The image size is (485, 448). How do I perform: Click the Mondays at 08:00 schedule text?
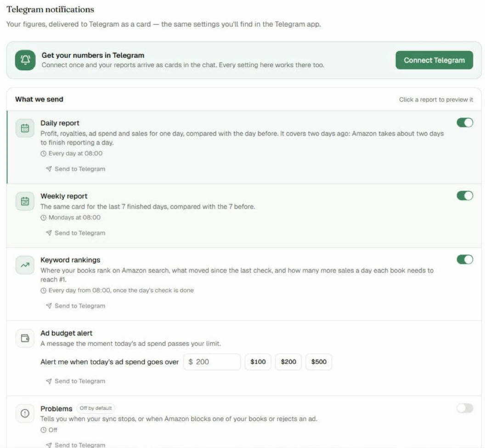tap(74, 217)
